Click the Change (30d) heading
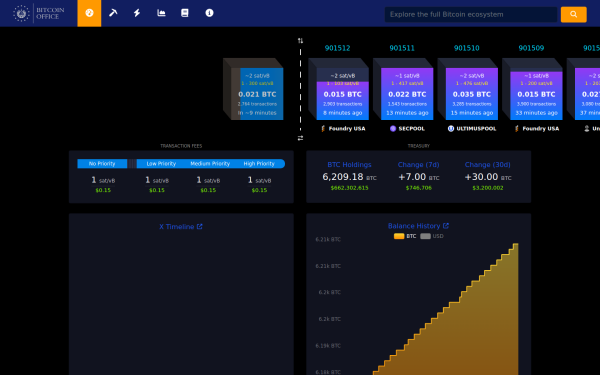 (x=488, y=165)
